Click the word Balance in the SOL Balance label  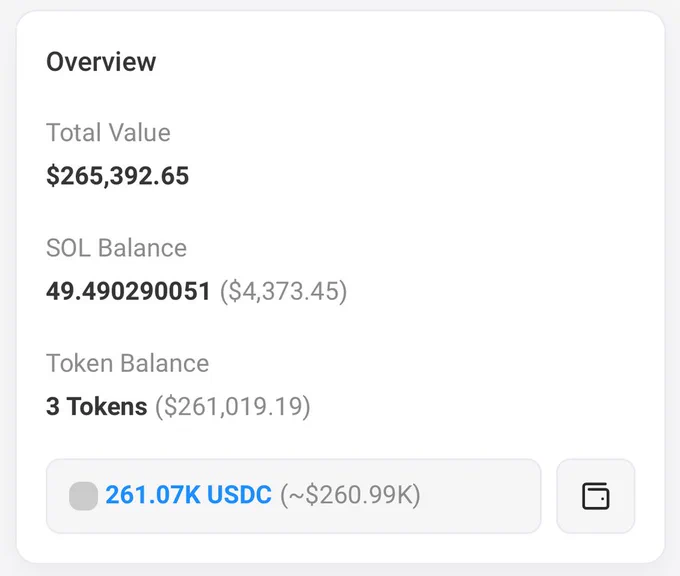pyautogui.click(x=142, y=248)
